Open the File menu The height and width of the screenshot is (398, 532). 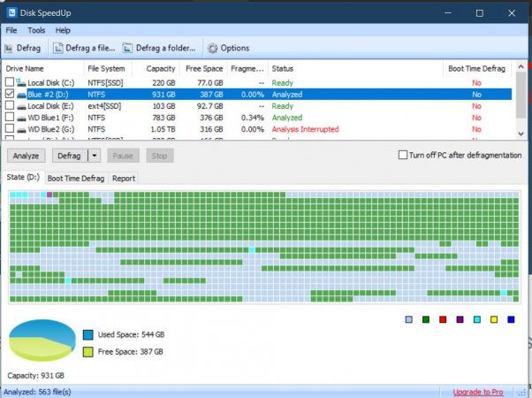pos(11,31)
